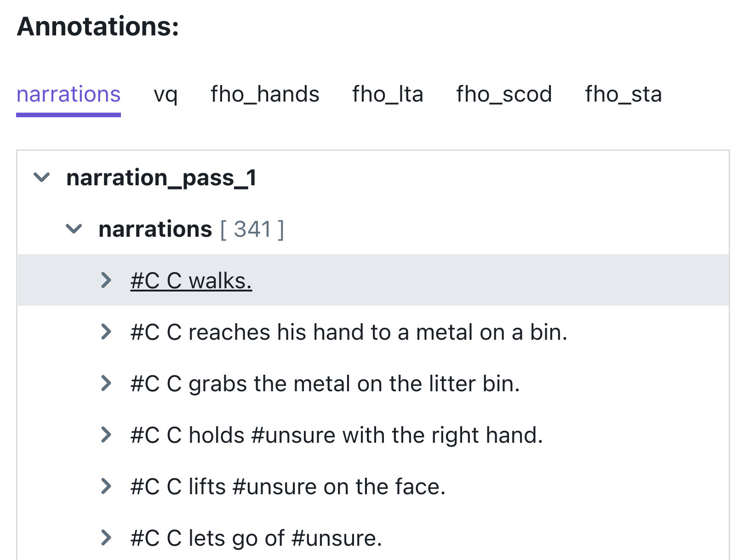Click the narration_pass_1 label
The height and width of the screenshot is (560, 743).
161,177
